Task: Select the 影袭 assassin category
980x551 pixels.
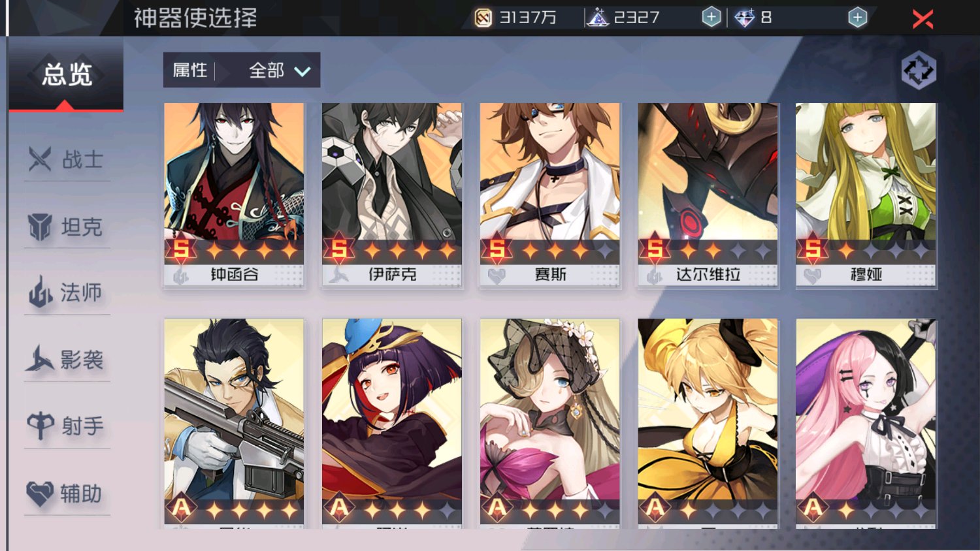Action: [x=67, y=359]
